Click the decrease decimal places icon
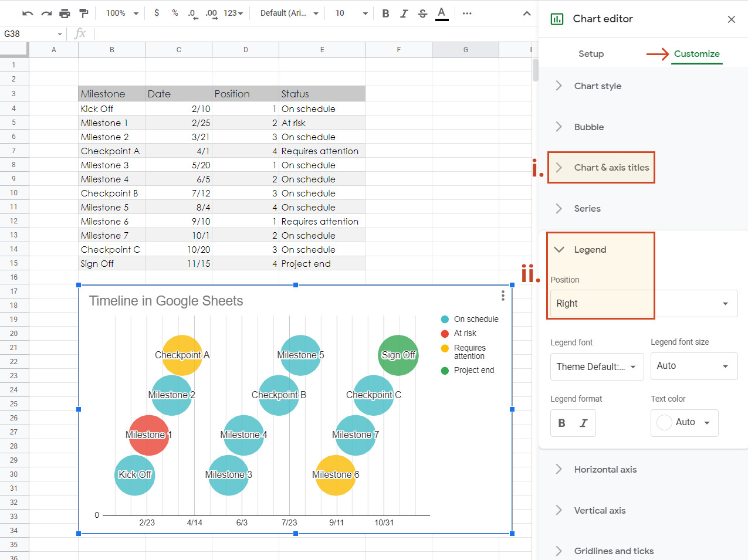The height and width of the screenshot is (560, 748). 192,13
